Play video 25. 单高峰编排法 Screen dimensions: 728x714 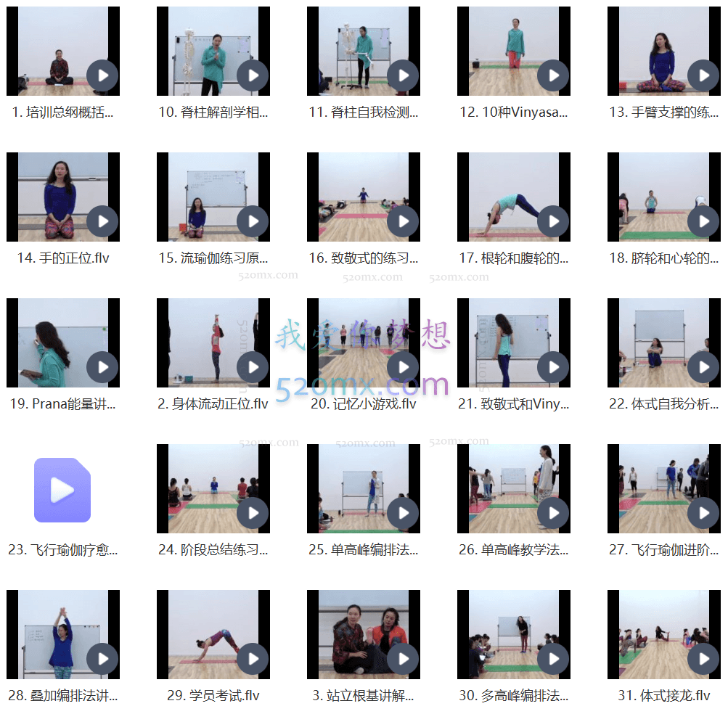(403, 513)
